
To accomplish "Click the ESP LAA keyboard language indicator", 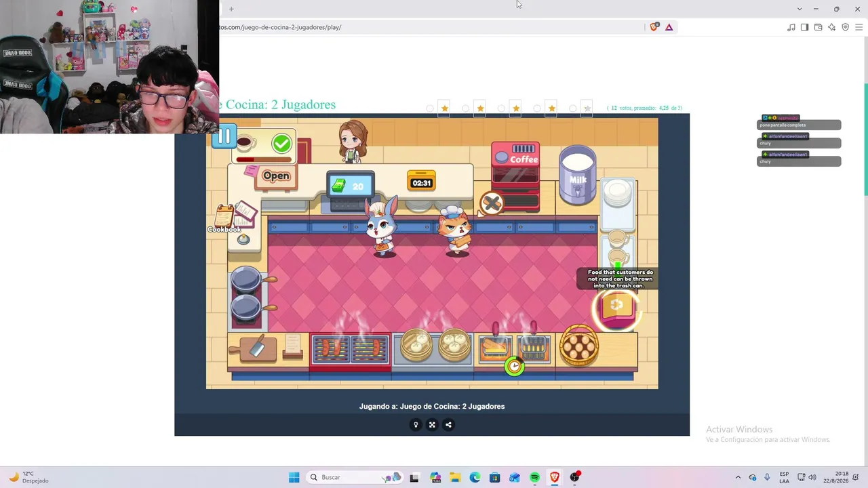I will 784,477.
